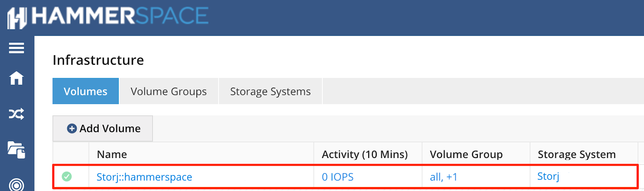Open the folders and files sidebar icon
Viewport: 644px width, 191px height.
click(17, 150)
